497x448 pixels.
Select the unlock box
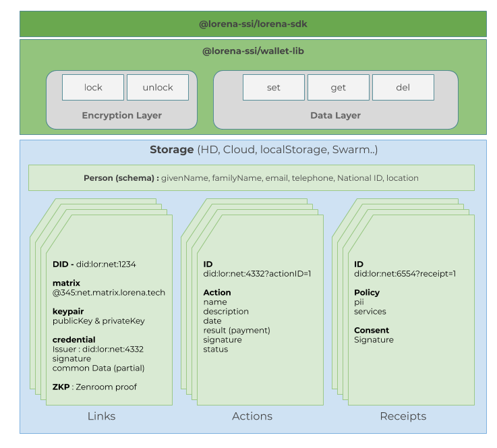click(x=158, y=88)
